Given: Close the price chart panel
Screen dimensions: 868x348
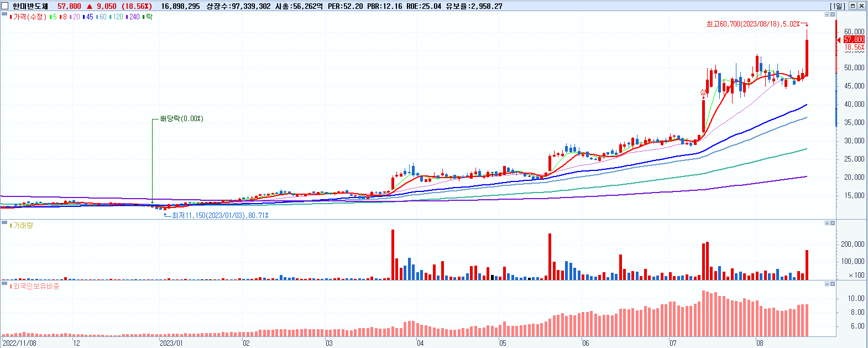Looking at the screenshot, I should [833, 14].
